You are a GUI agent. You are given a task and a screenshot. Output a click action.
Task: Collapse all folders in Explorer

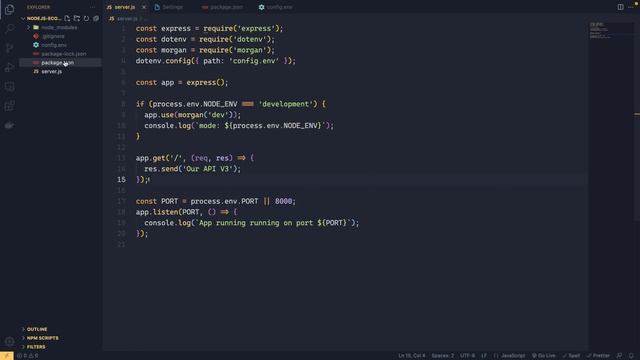click(96, 18)
